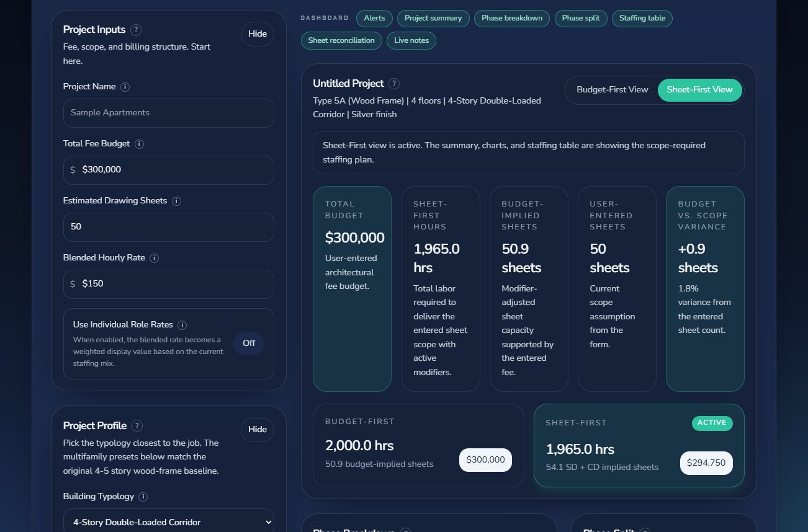The width and height of the screenshot is (808, 532).
Task: Click the User-Entered Sheets summary card
Action: coord(617,289)
